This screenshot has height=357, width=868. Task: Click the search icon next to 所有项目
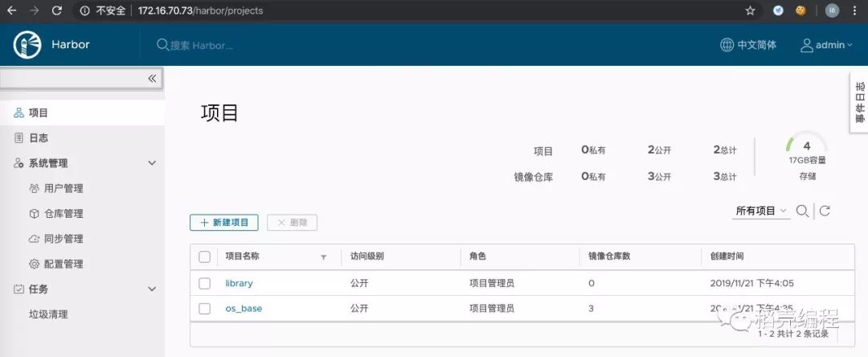coord(801,211)
